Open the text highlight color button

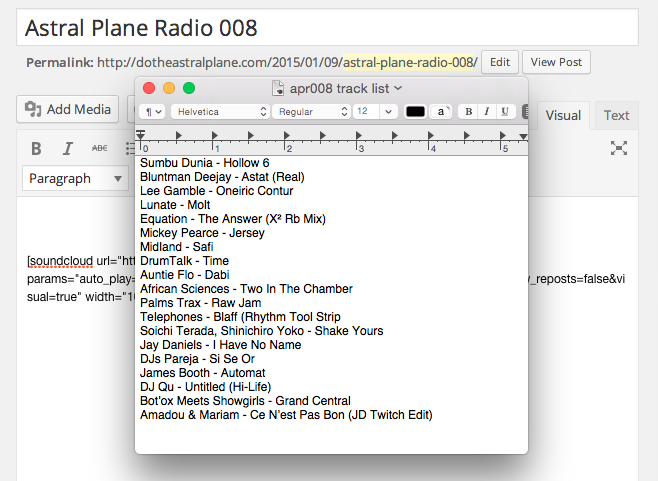pyautogui.click(x=441, y=112)
